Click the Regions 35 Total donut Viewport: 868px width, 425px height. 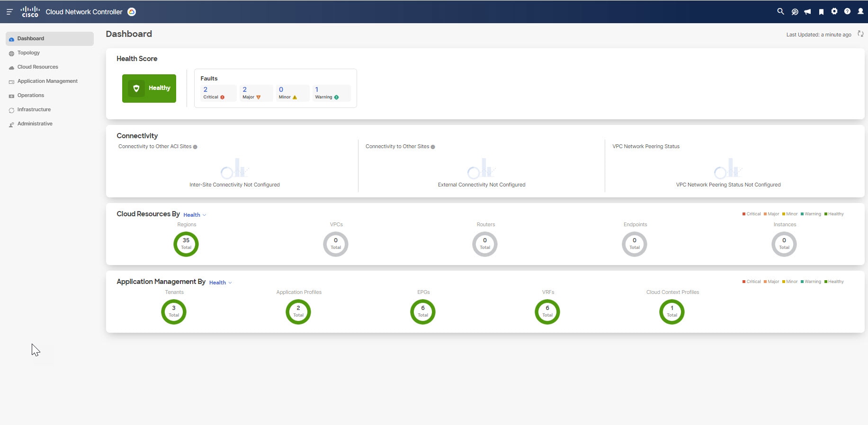click(x=186, y=244)
